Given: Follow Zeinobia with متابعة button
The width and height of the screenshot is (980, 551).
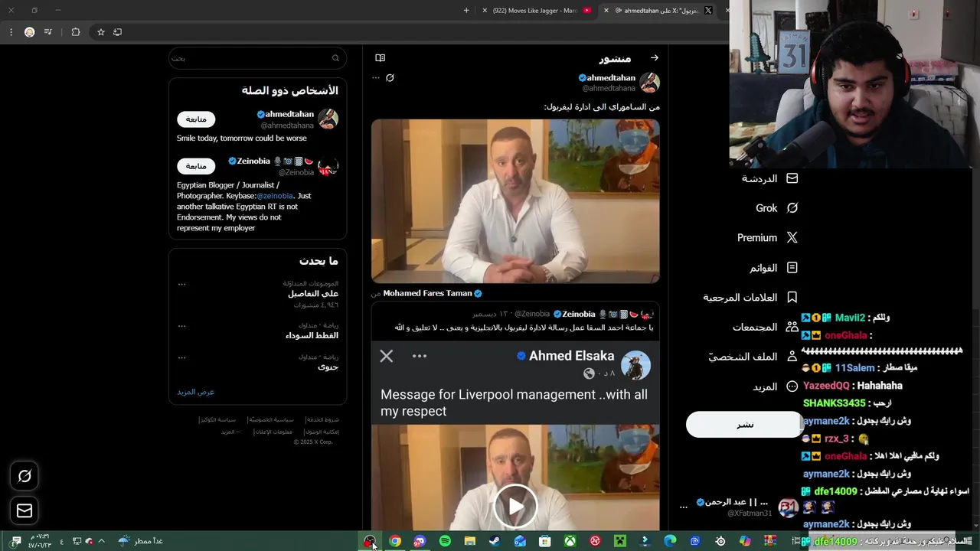Looking at the screenshot, I should [x=196, y=166].
